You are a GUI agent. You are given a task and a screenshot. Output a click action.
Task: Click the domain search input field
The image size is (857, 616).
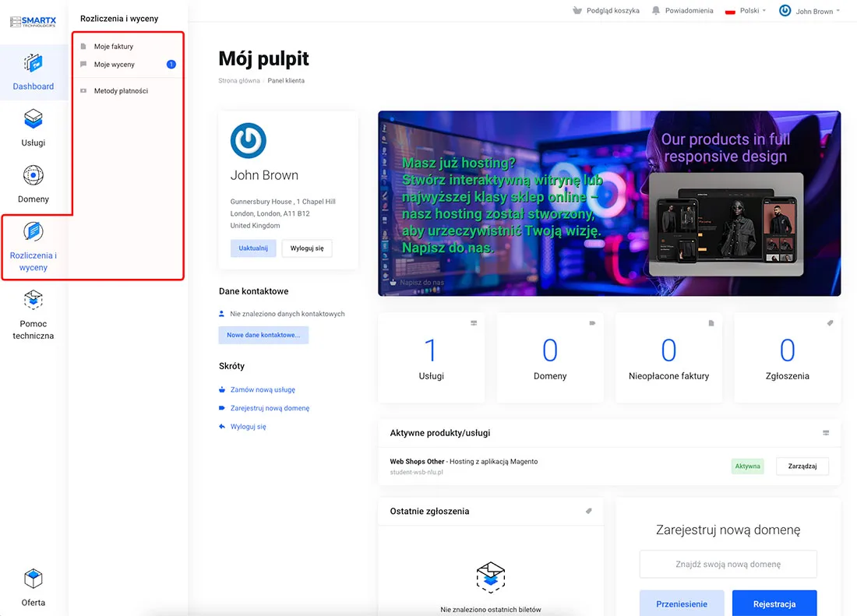coord(728,564)
